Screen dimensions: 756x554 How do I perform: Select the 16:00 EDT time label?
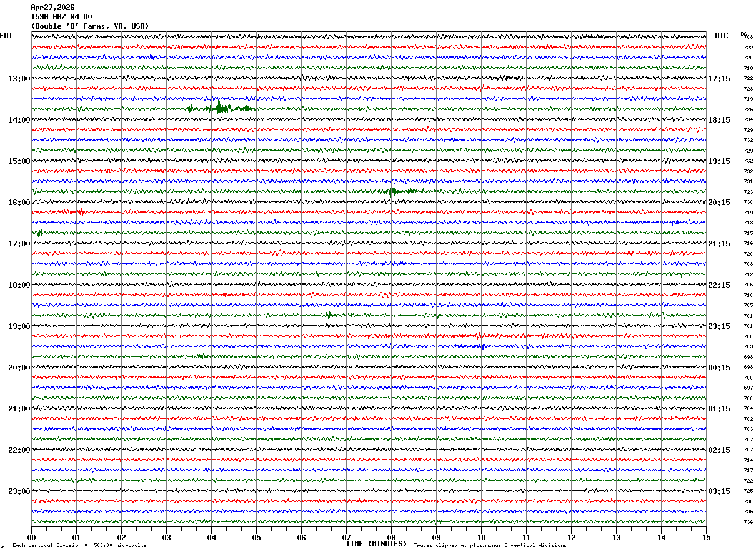(x=19, y=203)
